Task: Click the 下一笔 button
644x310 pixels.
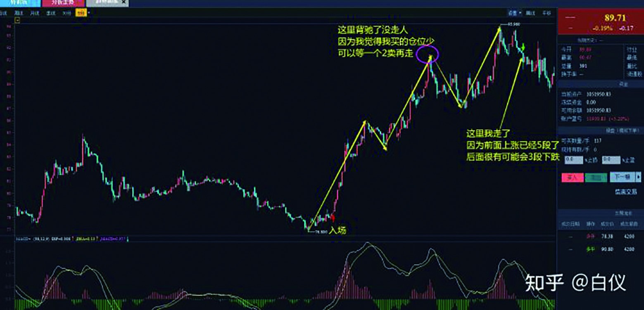Action: point(622,177)
